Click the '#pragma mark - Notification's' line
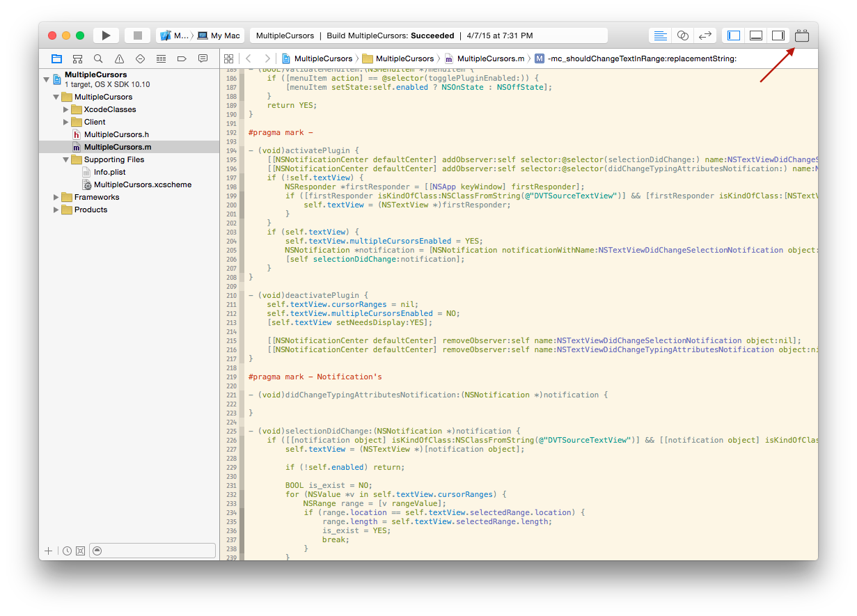This screenshot has width=857, height=616. (x=315, y=377)
